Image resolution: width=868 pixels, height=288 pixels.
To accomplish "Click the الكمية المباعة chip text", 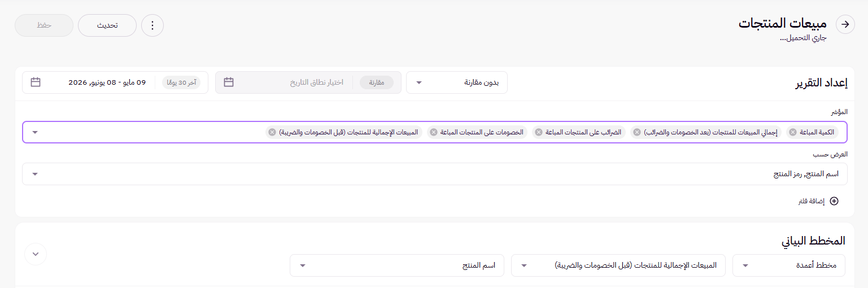I will click(x=818, y=132).
